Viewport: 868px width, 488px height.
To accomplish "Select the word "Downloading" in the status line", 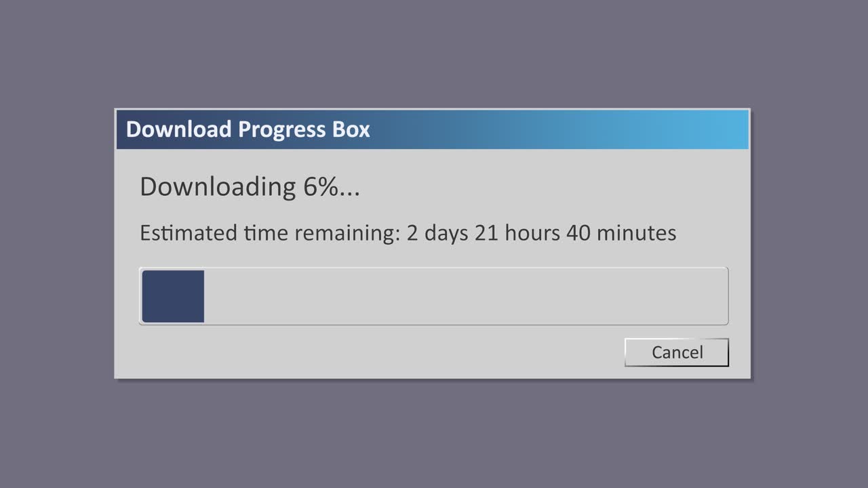I will coord(218,187).
